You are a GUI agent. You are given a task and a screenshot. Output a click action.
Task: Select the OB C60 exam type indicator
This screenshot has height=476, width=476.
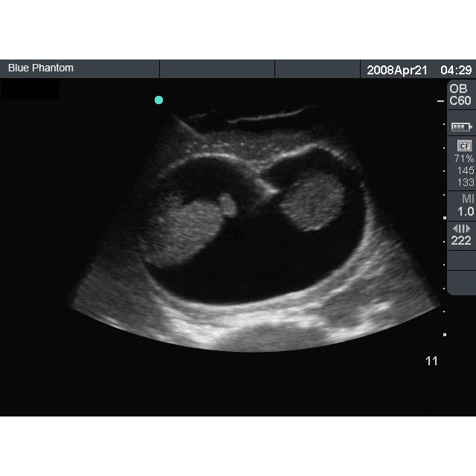(x=460, y=94)
